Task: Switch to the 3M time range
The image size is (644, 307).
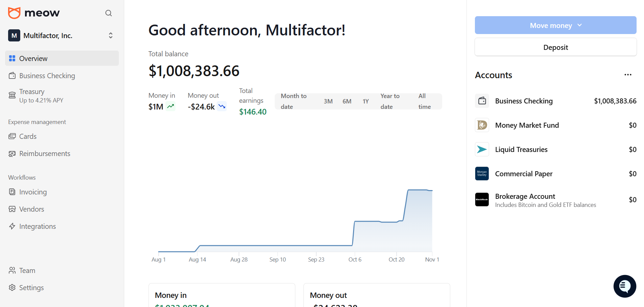Action: click(x=328, y=101)
